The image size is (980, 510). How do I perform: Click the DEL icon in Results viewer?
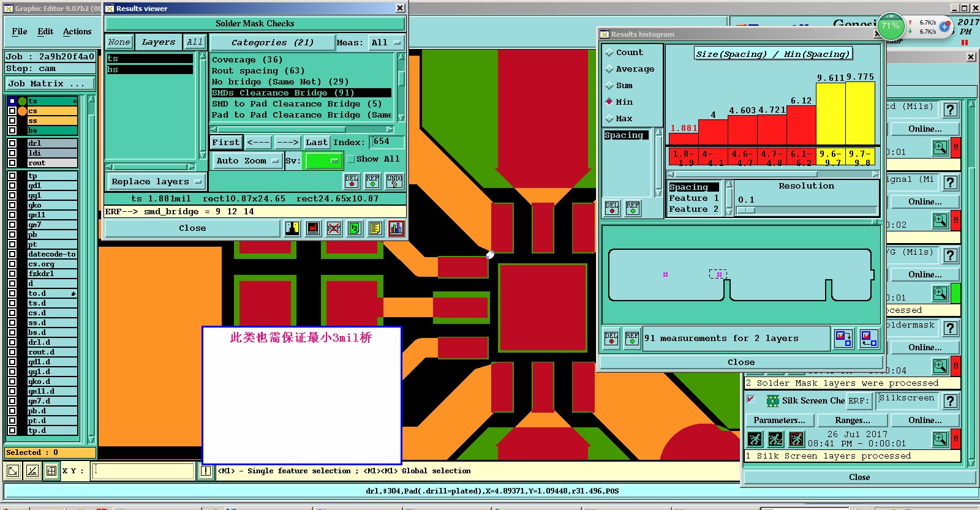pyautogui.click(x=352, y=181)
